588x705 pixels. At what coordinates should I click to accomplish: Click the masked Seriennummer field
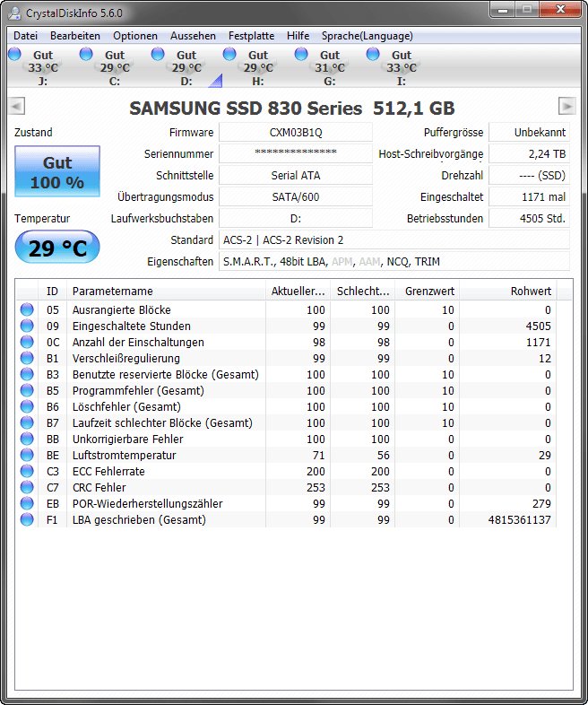[x=296, y=153]
